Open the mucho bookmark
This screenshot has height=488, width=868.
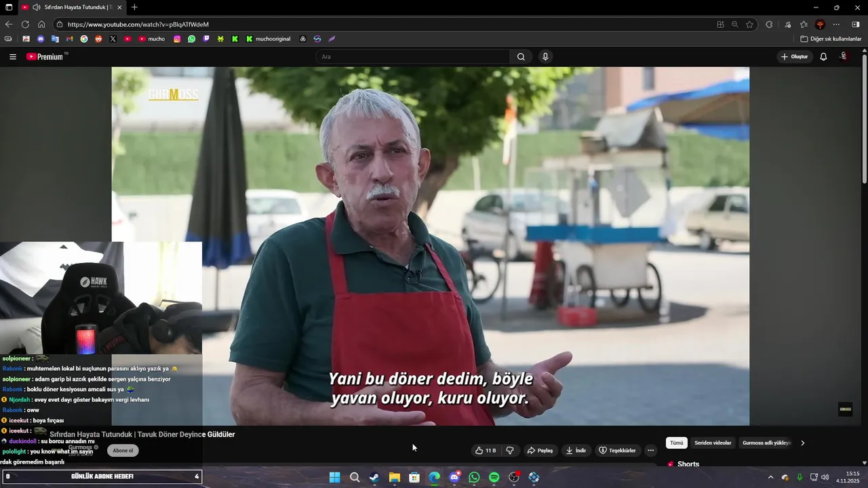click(x=152, y=39)
